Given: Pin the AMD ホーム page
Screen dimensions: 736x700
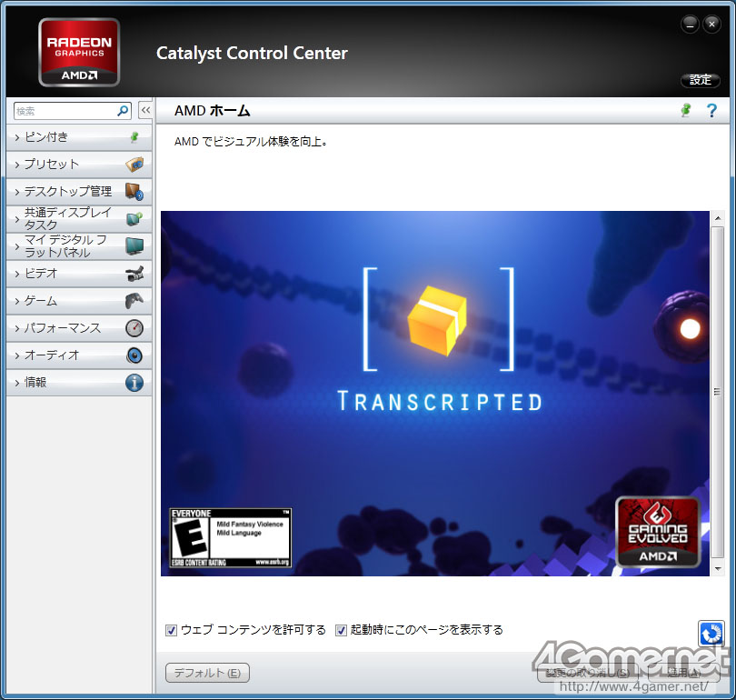Looking at the screenshot, I should tap(686, 110).
